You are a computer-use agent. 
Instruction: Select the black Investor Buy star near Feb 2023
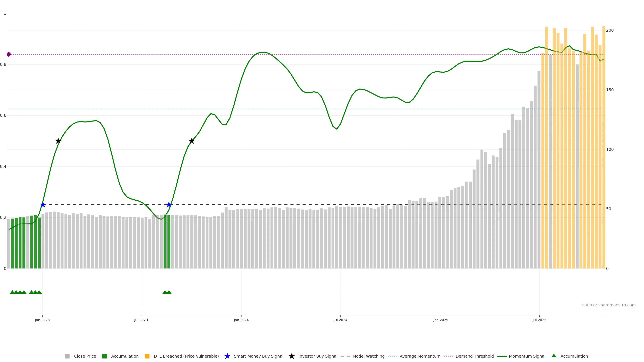[x=58, y=141]
